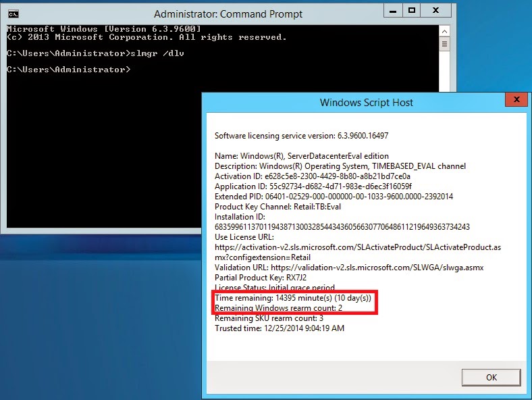Click the Application ID line

(313, 186)
